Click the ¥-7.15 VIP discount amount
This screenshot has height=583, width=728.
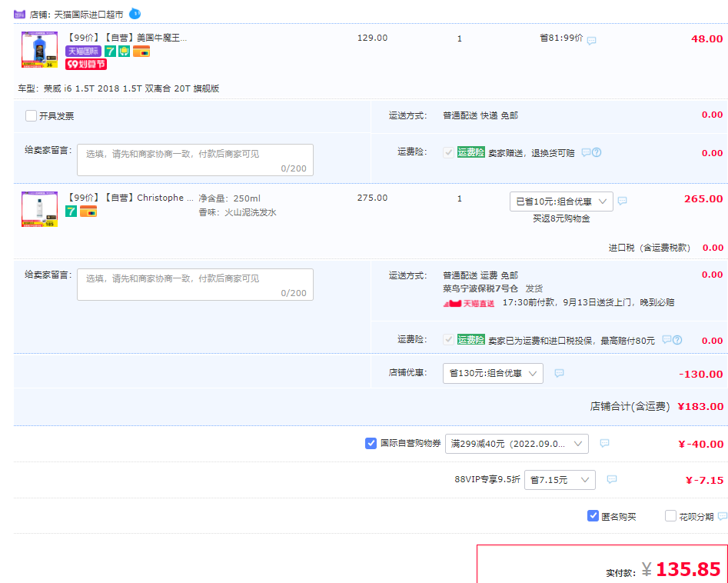(x=704, y=481)
